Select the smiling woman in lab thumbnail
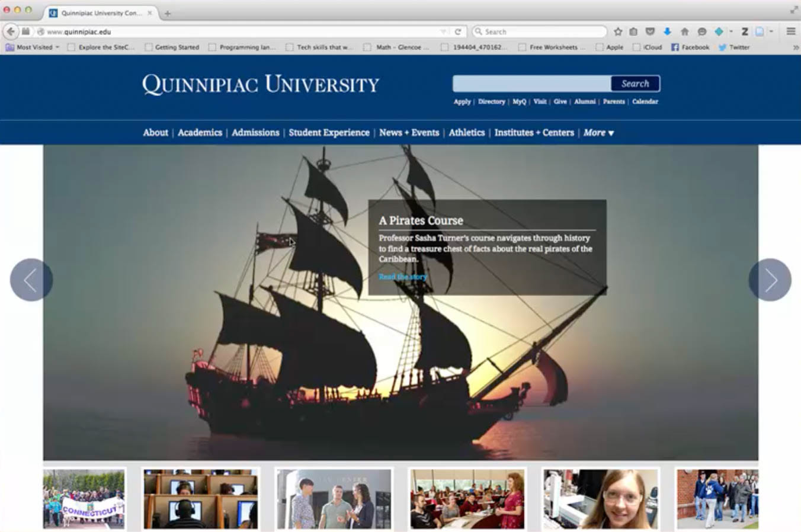This screenshot has height=532, width=801. point(601,499)
